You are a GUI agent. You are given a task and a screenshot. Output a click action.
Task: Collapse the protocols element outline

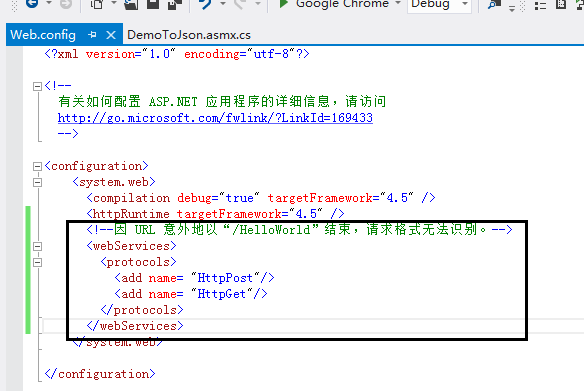(x=37, y=262)
